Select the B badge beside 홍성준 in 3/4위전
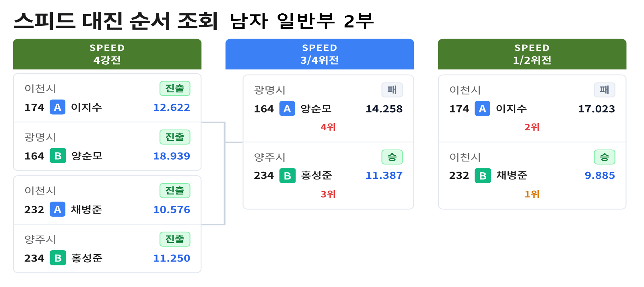644x287 pixels. [287, 176]
